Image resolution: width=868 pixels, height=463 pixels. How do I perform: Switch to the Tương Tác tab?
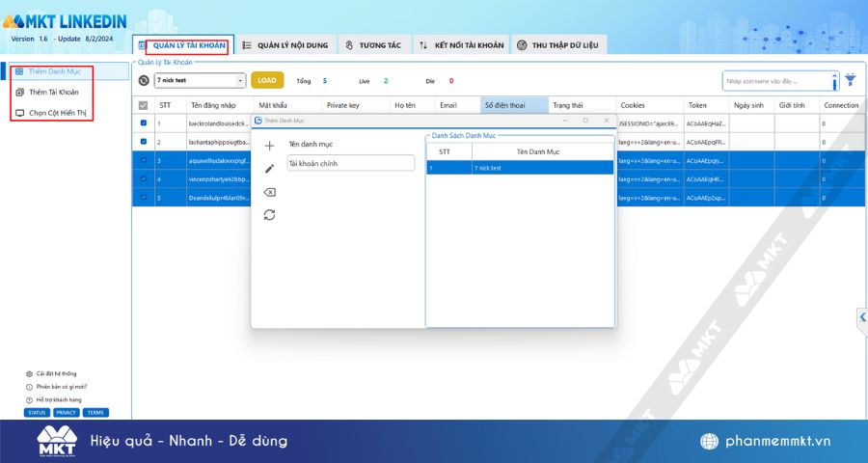(374, 45)
